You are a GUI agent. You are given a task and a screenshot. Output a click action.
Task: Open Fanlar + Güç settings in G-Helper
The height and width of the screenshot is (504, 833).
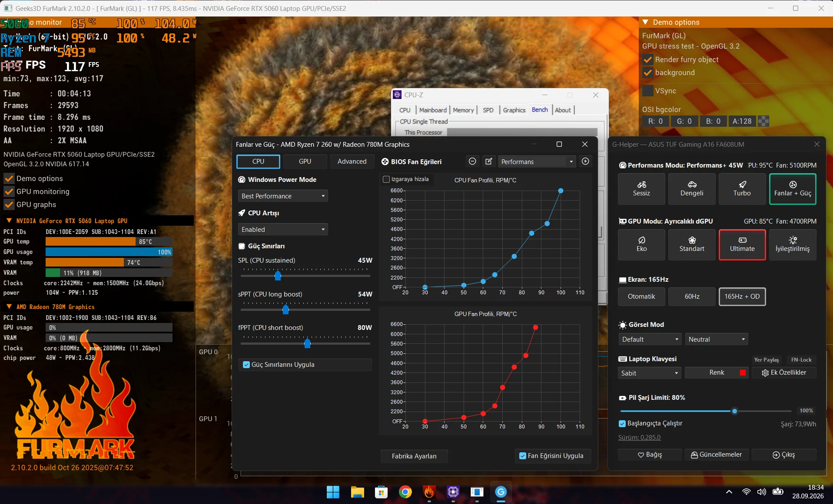coord(793,189)
